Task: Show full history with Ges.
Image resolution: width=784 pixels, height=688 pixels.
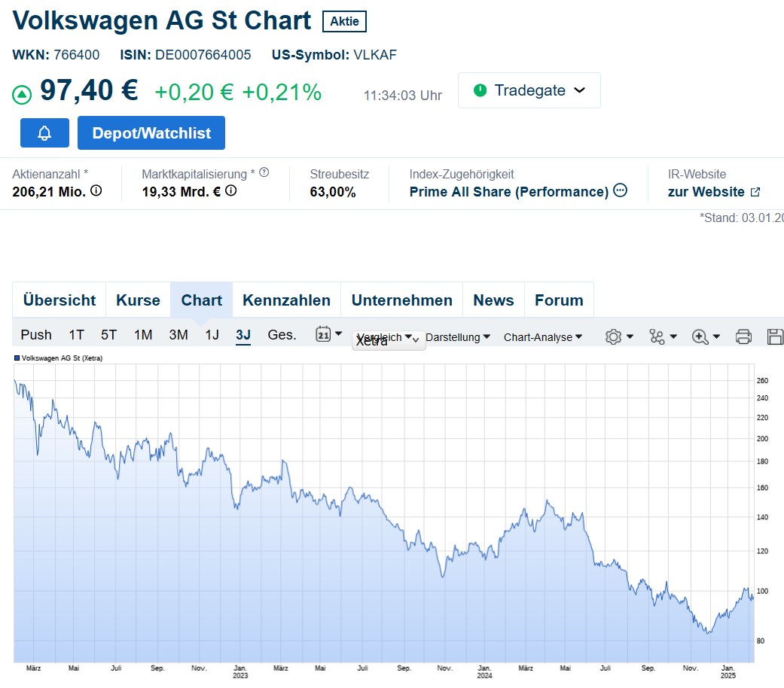Action: pos(282,335)
